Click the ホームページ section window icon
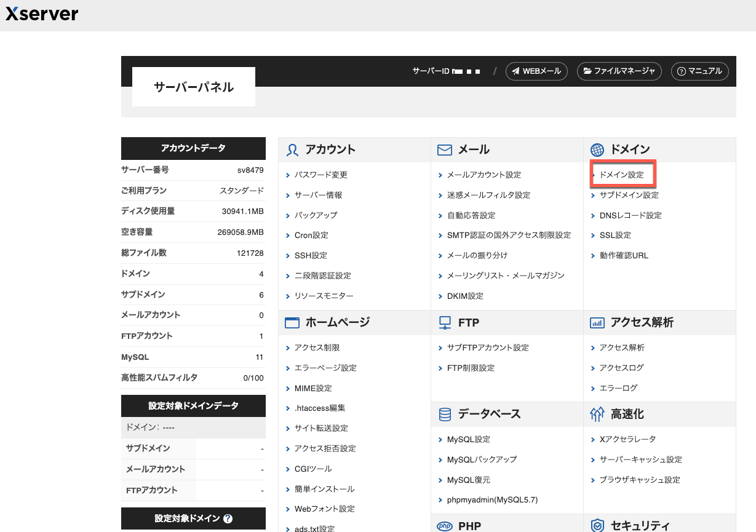 (x=293, y=322)
